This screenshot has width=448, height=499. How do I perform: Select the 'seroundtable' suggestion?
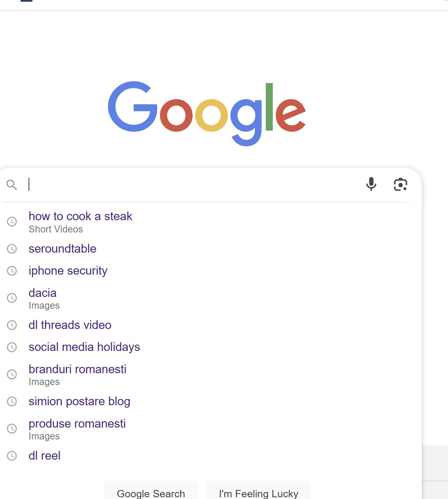(x=62, y=249)
